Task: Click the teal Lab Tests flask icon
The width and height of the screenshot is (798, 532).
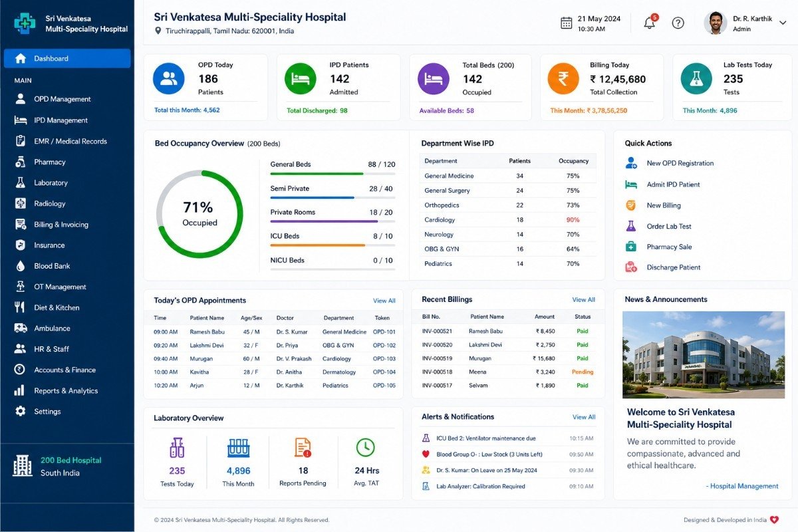Action: coord(696,79)
